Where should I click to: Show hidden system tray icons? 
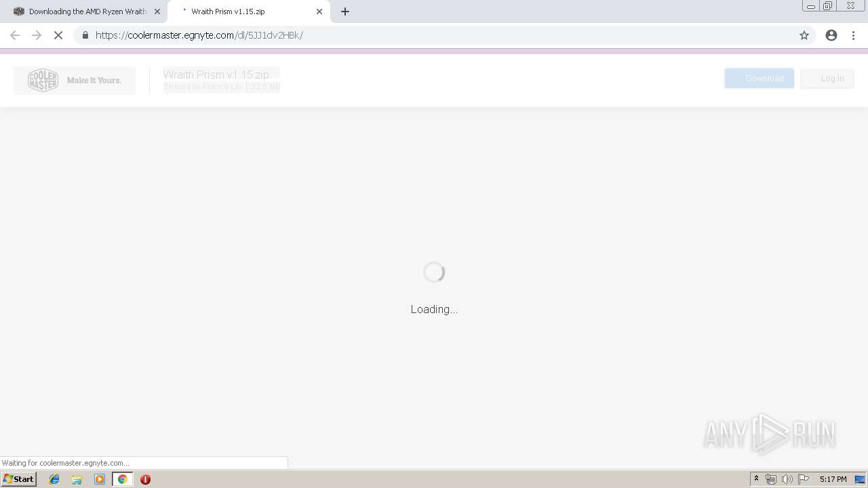click(x=756, y=479)
